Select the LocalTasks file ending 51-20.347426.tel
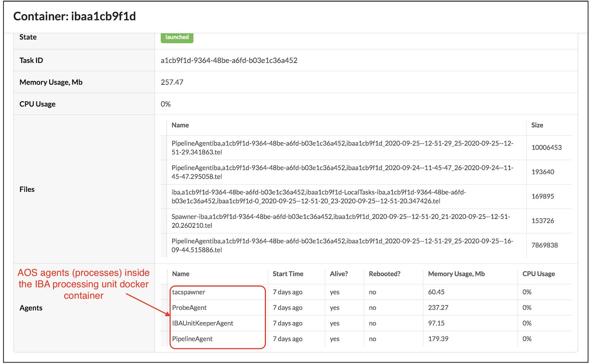 pyautogui.click(x=319, y=197)
